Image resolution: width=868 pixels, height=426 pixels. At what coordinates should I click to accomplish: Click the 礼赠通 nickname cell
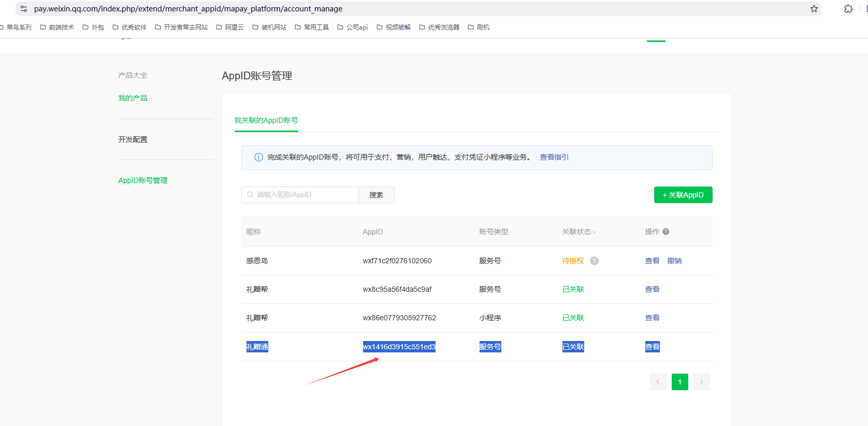coord(257,347)
